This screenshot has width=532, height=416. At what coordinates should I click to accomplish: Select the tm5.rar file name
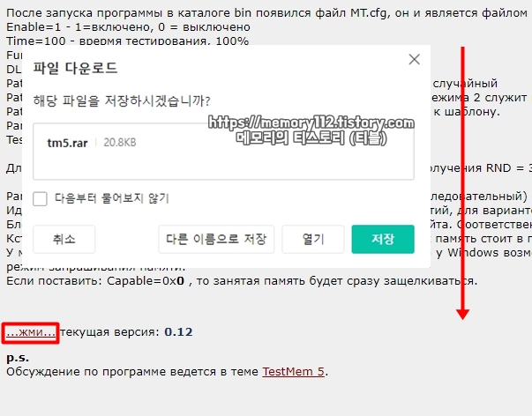(x=67, y=143)
